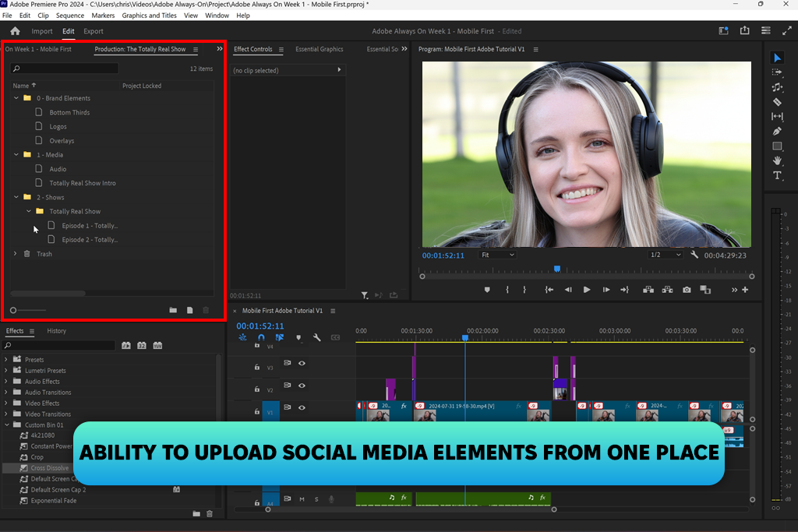
Task: Open the Sequence menu
Action: coord(69,16)
